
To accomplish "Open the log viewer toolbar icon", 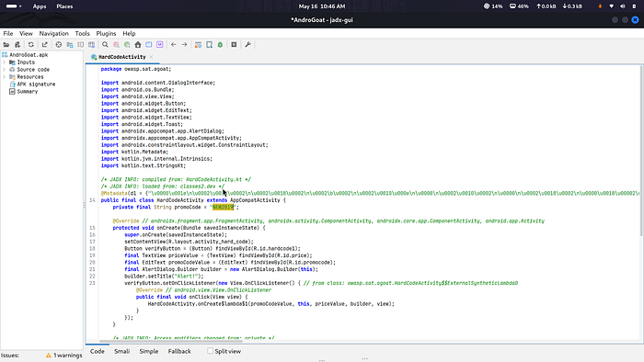I will pyautogui.click(x=234, y=45).
